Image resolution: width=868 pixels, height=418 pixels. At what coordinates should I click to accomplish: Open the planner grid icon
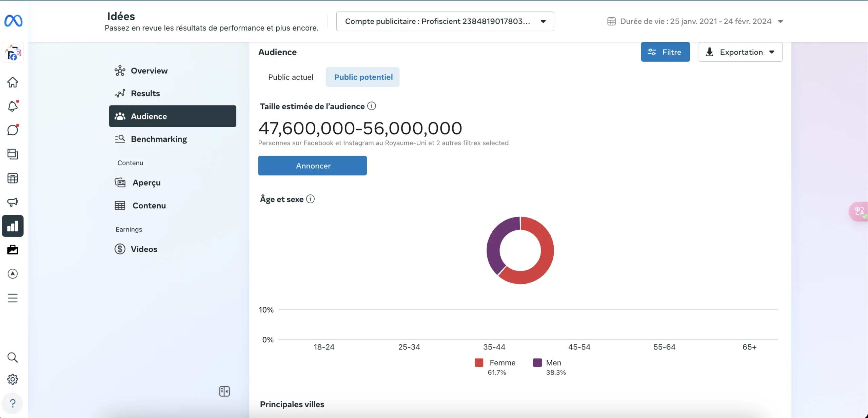tap(13, 178)
